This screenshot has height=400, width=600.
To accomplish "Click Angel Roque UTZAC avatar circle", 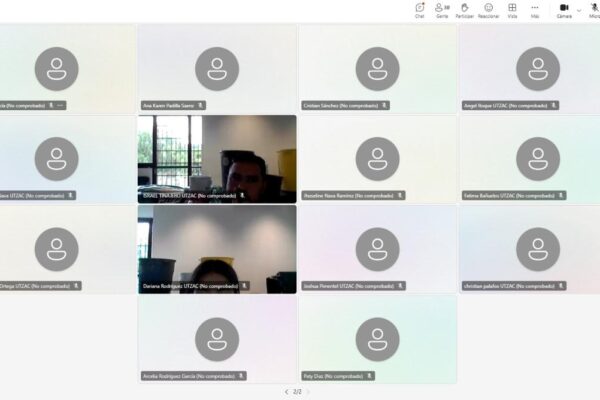I will [538, 69].
